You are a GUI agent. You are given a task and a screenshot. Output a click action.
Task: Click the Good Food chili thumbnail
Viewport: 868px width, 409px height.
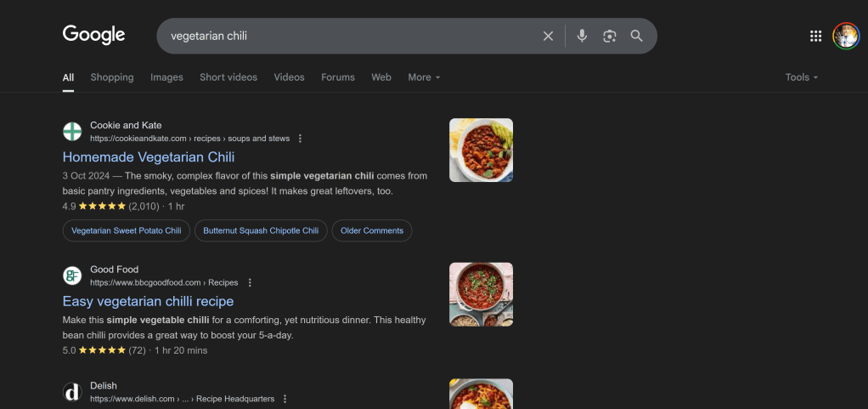click(481, 294)
